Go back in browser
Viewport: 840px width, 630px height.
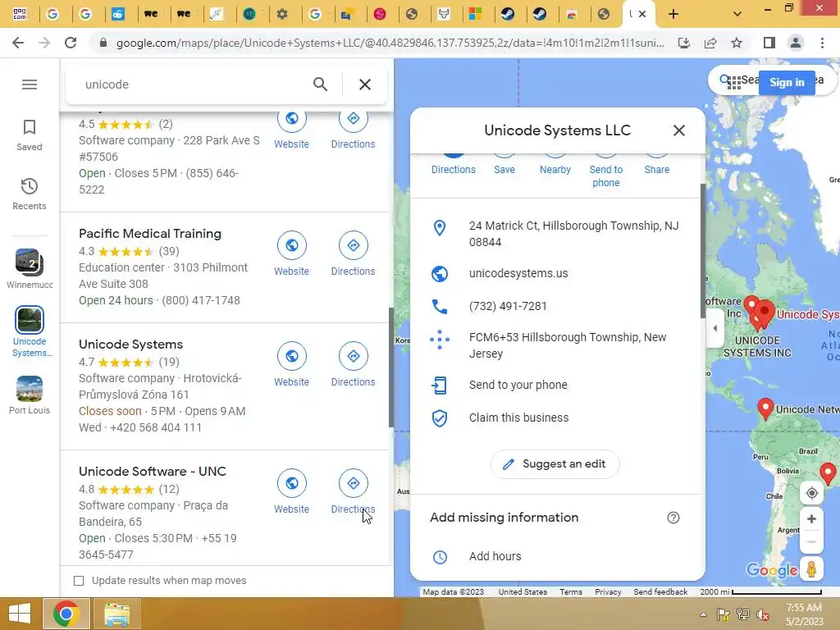click(18, 43)
